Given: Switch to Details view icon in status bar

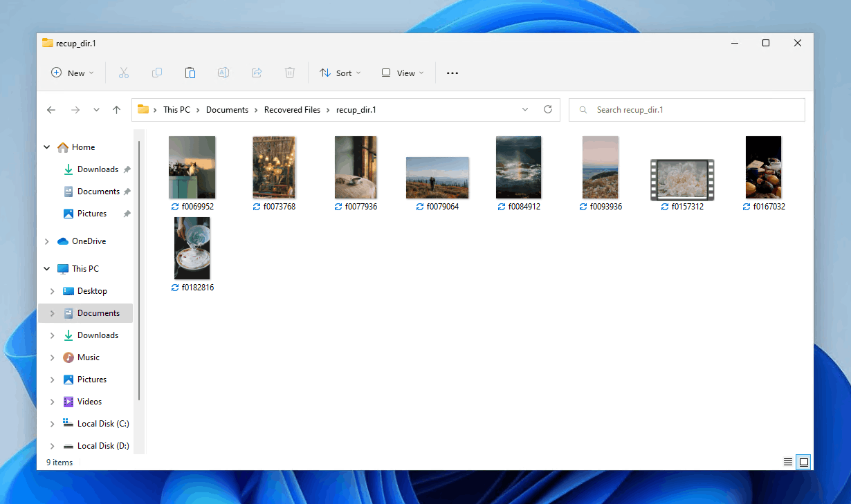Looking at the screenshot, I should [787, 462].
